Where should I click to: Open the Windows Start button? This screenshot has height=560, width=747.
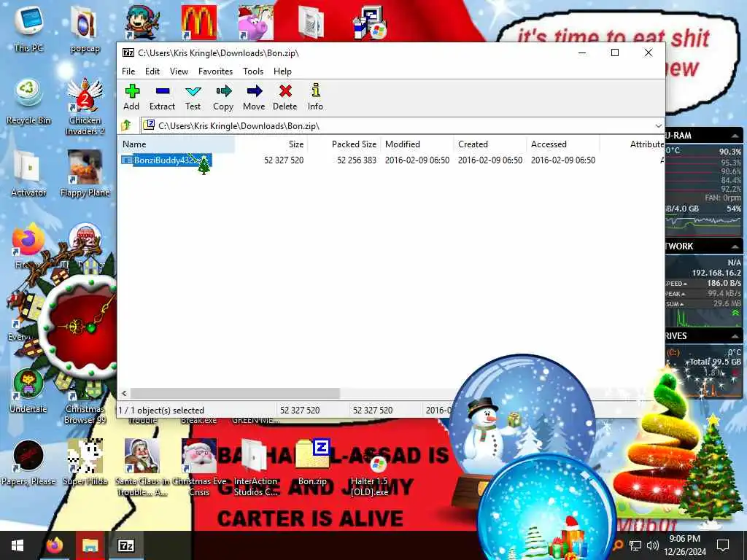click(18, 545)
